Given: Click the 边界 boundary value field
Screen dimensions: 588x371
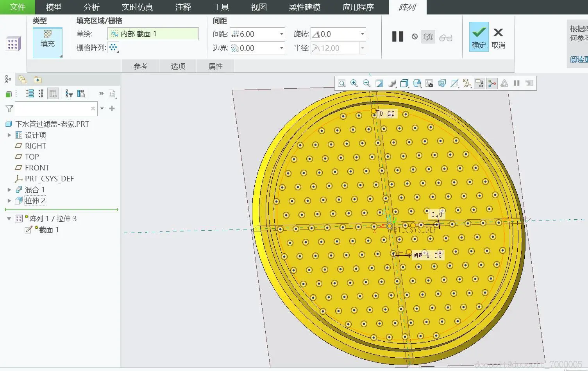Looking at the screenshot, I should pos(254,48).
